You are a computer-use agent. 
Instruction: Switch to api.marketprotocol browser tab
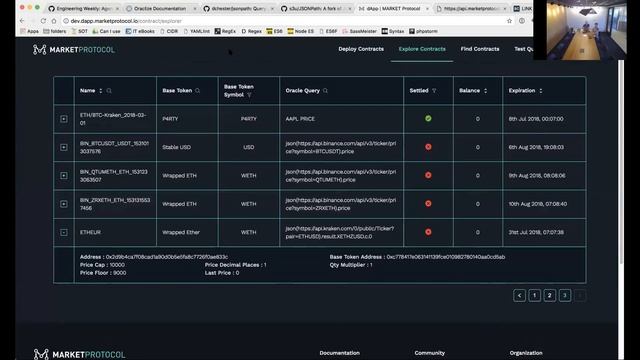[x=471, y=8]
